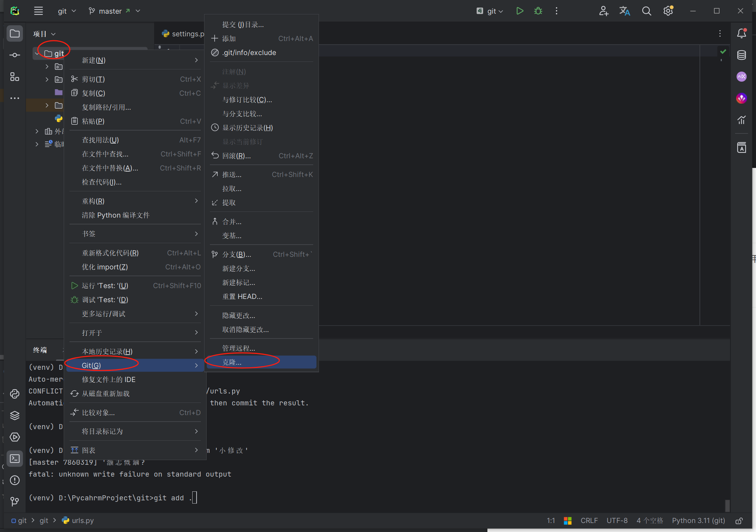
Task: Open the Commit tool window icon
Action: coord(15,55)
